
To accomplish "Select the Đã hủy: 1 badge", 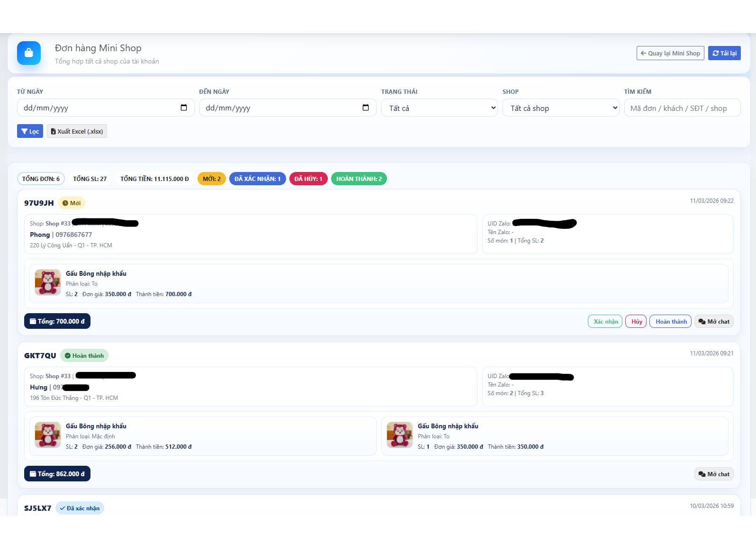I will (308, 179).
